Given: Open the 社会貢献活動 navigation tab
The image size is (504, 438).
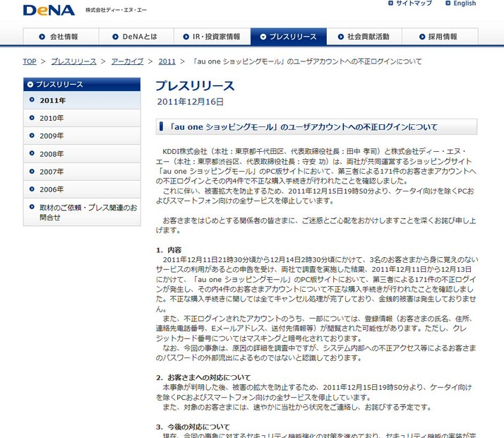Looking at the screenshot, I should click(x=364, y=36).
